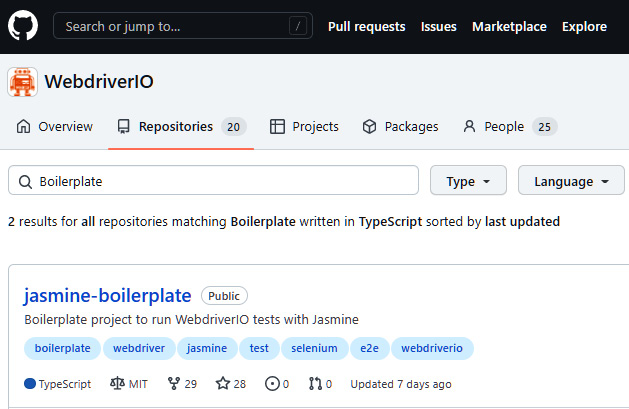Switch to the Projects tab
The height and width of the screenshot is (409, 629).
tap(304, 127)
